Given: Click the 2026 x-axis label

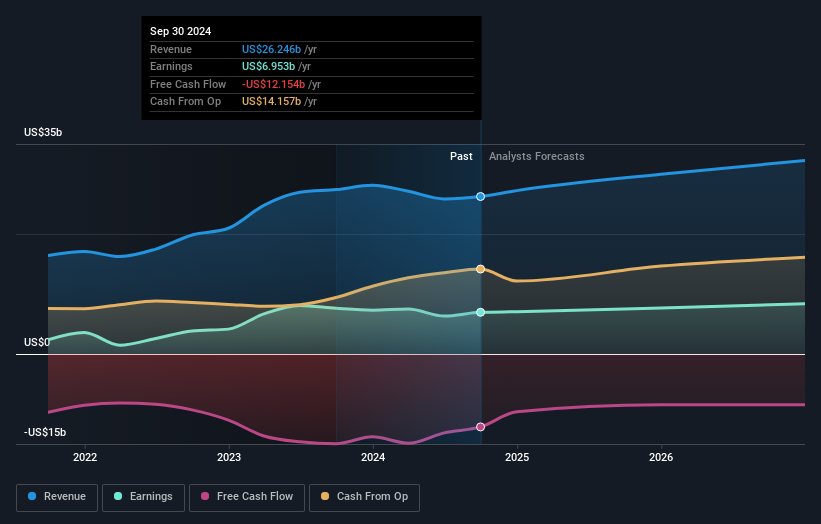Looking at the screenshot, I should (x=661, y=457).
